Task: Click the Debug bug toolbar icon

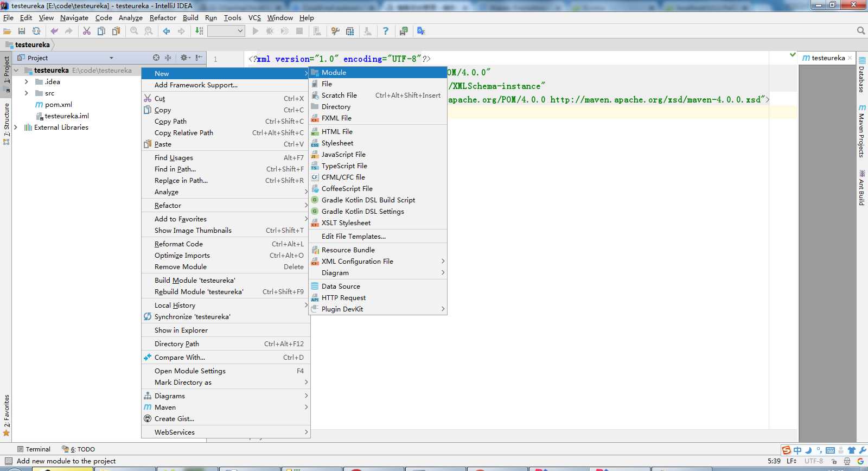Action: click(270, 31)
